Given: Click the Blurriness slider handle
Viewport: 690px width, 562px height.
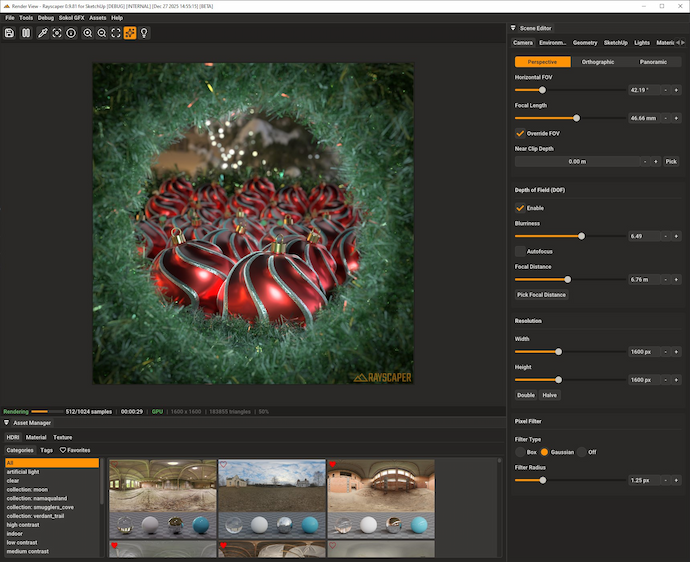Looking at the screenshot, I should point(581,236).
